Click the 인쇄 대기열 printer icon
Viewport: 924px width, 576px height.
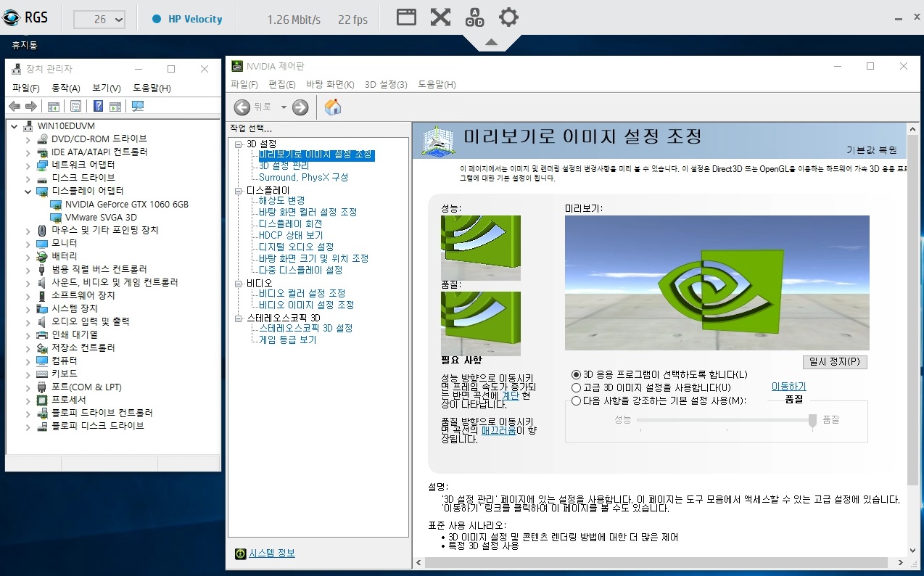coord(42,334)
